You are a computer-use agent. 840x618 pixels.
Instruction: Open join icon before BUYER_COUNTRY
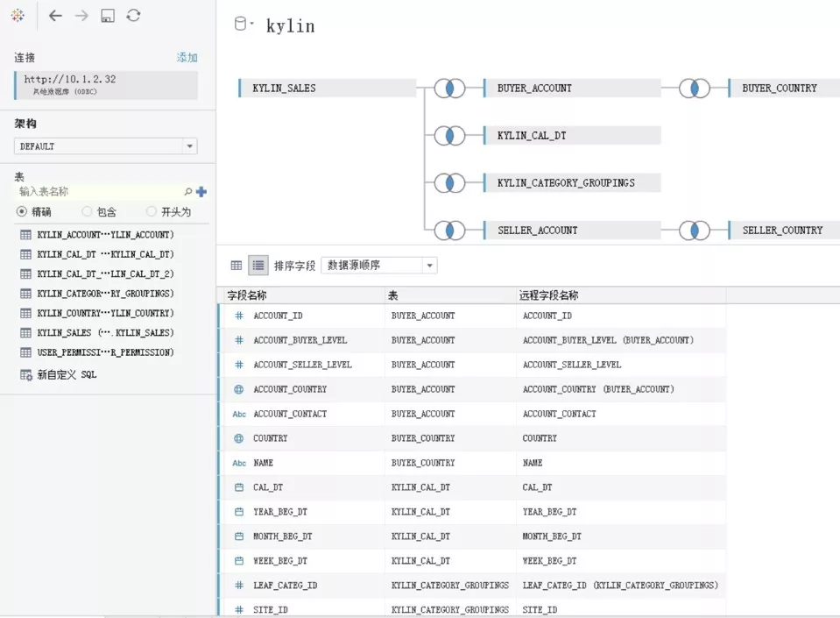tap(695, 88)
